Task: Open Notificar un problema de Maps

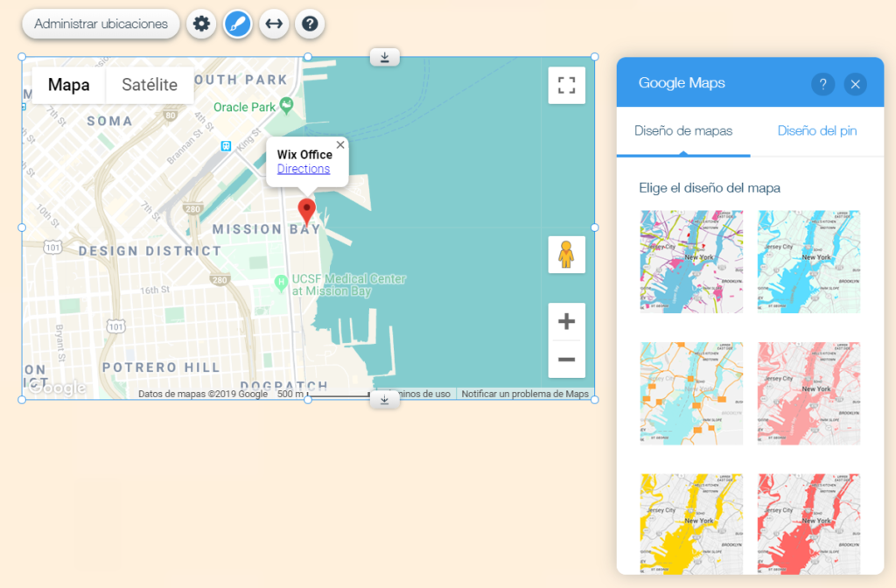Action: (x=528, y=393)
